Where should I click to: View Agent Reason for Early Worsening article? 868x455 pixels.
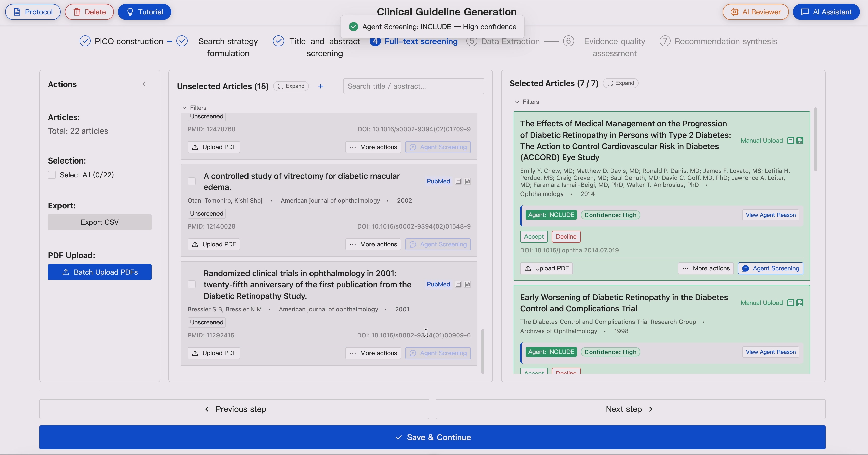click(771, 352)
